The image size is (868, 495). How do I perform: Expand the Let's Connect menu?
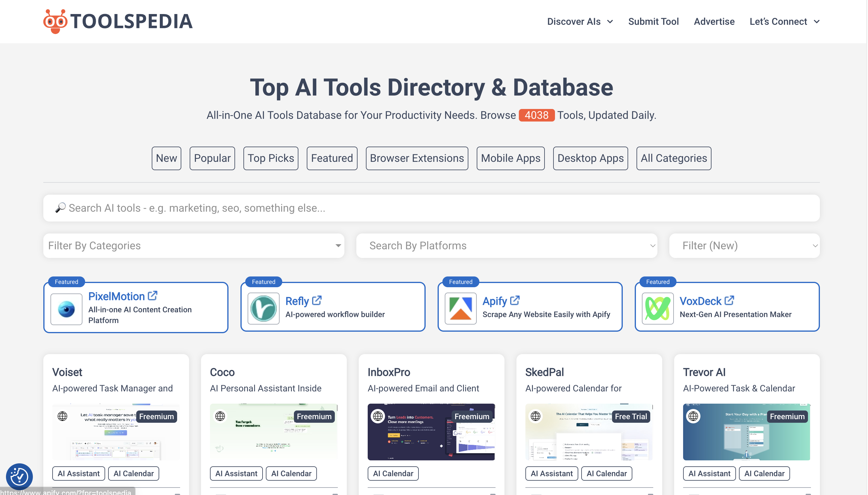(x=784, y=21)
